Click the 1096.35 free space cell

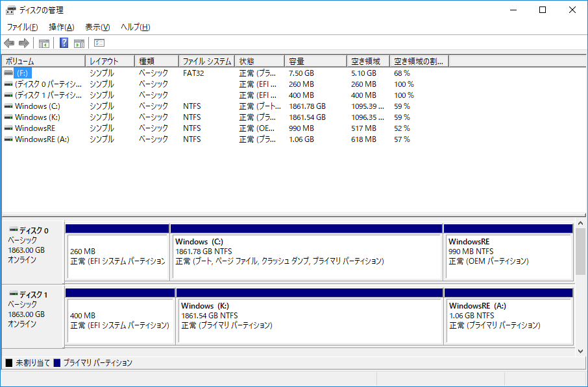pos(367,117)
